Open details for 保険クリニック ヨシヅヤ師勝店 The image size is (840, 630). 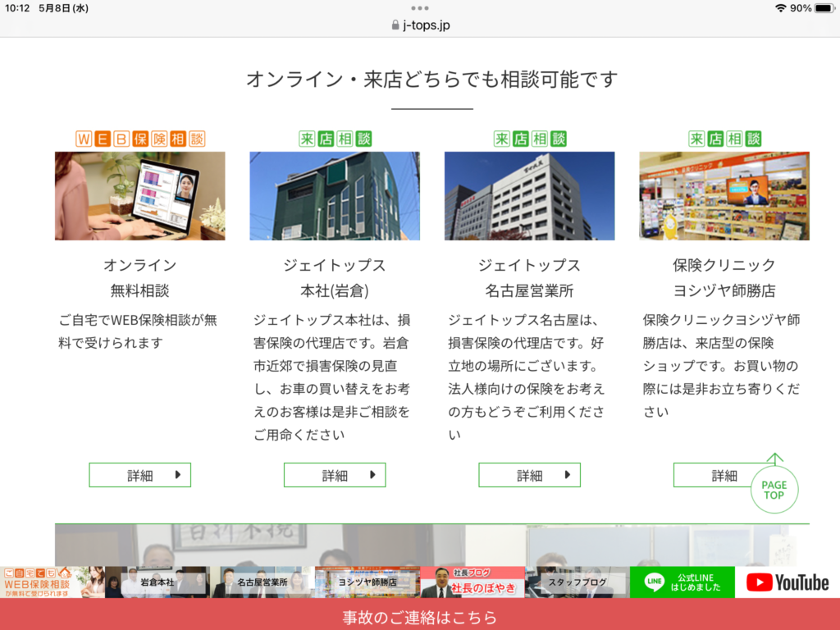pyautogui.click(x=713, y=475)
